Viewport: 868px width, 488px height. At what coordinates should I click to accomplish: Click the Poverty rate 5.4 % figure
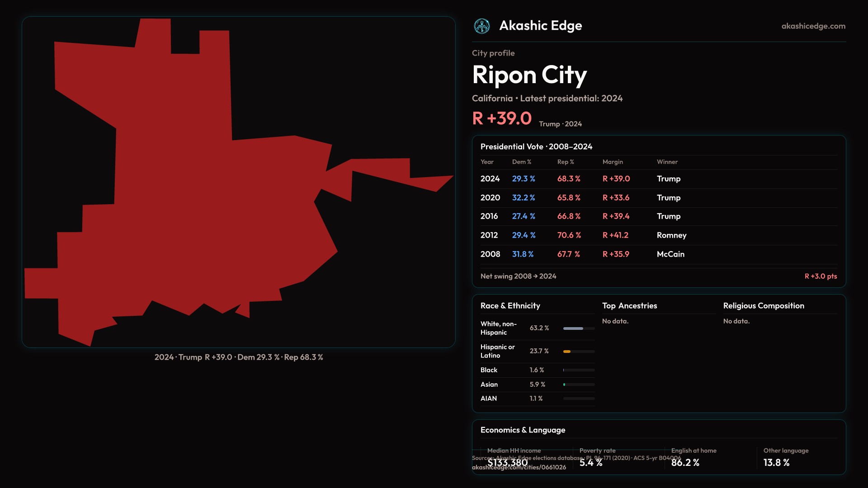tap(590, 463)
